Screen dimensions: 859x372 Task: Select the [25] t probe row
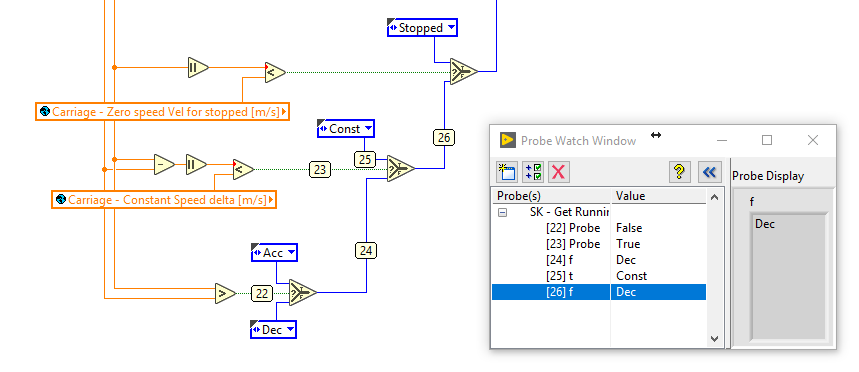coord(599,276)
